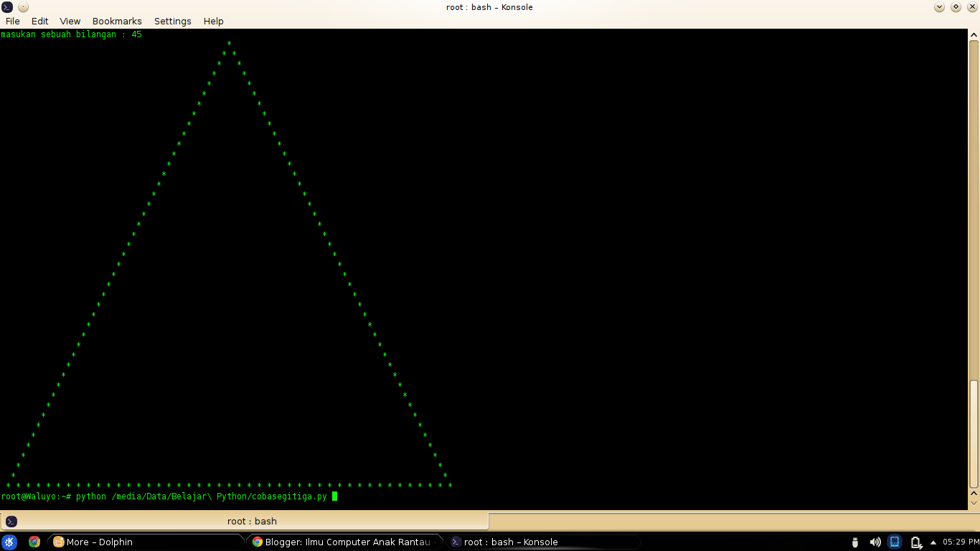The image size is (980, 551).
Task: Open the USB device notifier in system tray
Action: (x=854, y=542)
